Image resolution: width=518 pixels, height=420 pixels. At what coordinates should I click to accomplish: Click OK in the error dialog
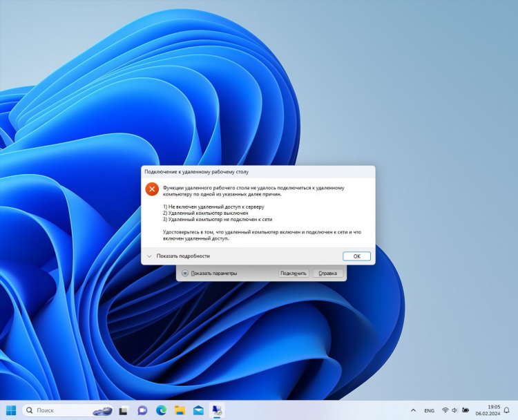coord(356,256)
